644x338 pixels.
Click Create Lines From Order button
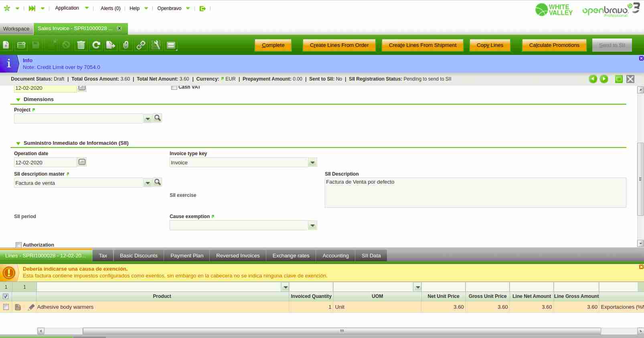coord(339,45)
